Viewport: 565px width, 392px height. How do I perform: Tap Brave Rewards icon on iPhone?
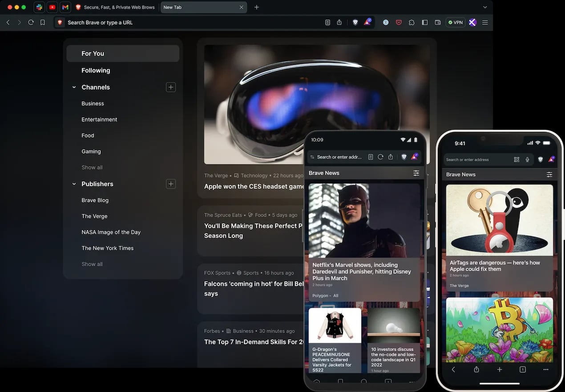click(552, 159)
